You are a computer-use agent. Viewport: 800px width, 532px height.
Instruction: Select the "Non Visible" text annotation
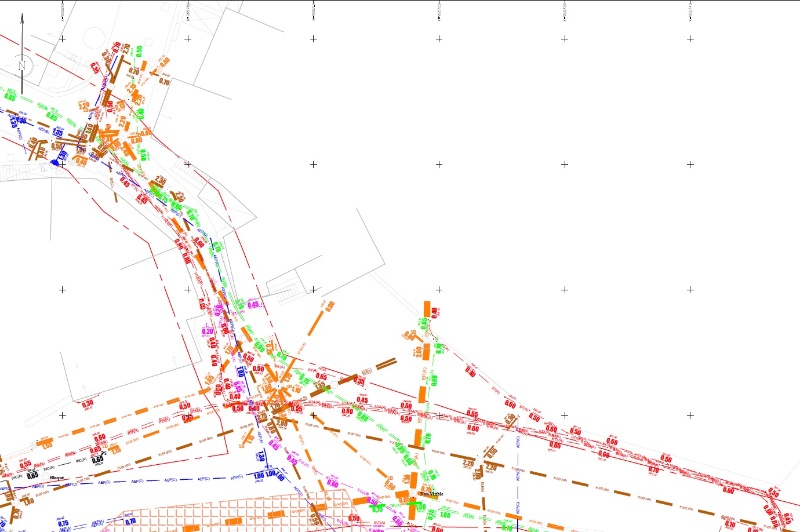(432, 494)
